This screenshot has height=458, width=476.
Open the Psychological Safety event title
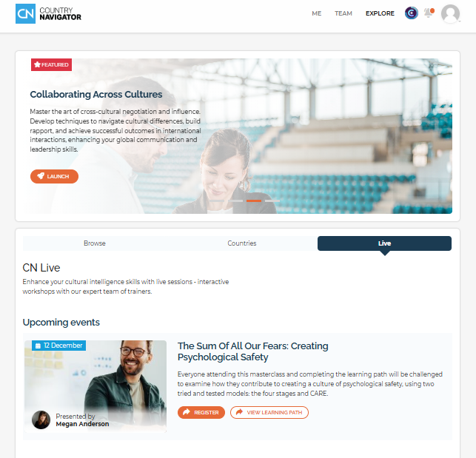pos(253,351)
